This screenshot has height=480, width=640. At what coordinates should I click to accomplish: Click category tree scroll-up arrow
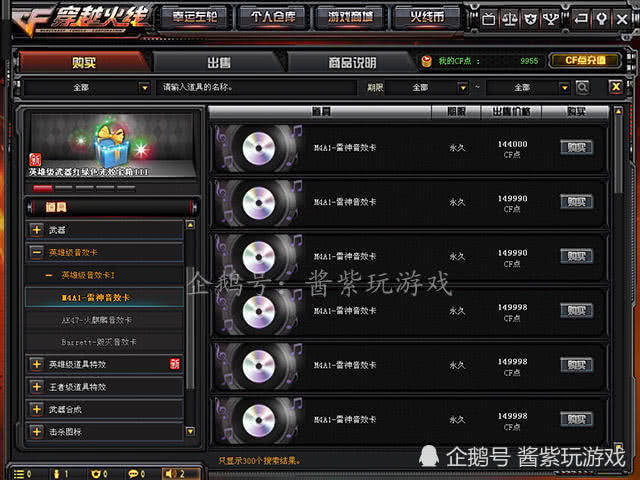coord(190,225)
